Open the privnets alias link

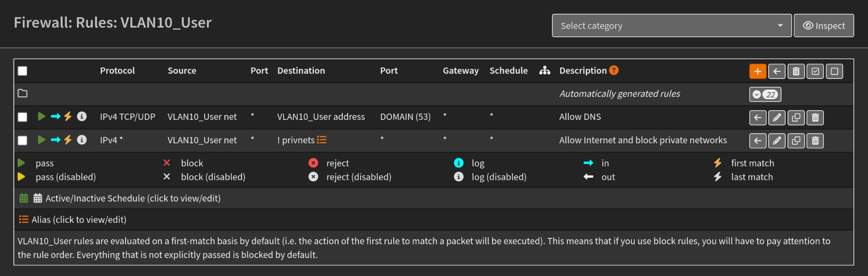[298, 140]
